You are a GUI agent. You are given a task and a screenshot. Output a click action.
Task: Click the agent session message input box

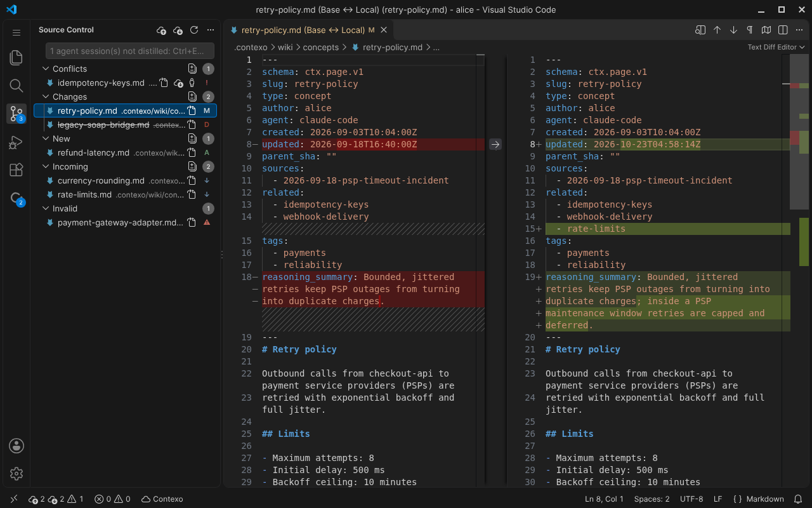(x=130, y=51)
